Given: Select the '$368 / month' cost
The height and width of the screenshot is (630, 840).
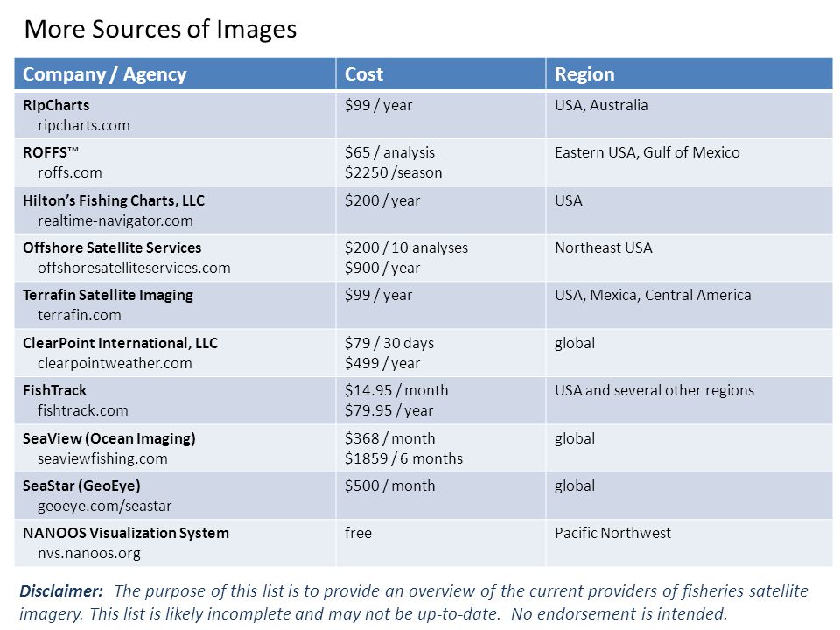Looking at the screenshot, I should click(x=389, y=438).
